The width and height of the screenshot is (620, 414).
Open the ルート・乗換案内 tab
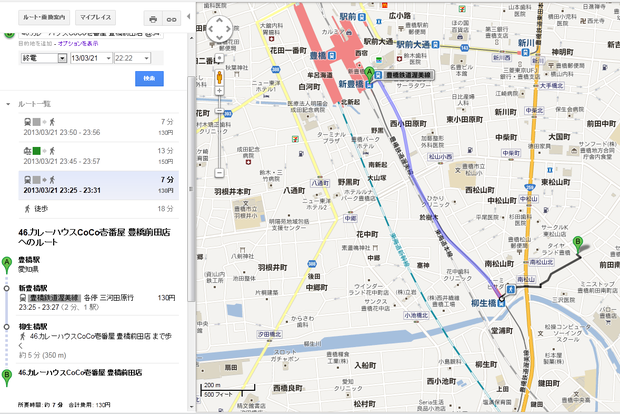click(43, 17)
